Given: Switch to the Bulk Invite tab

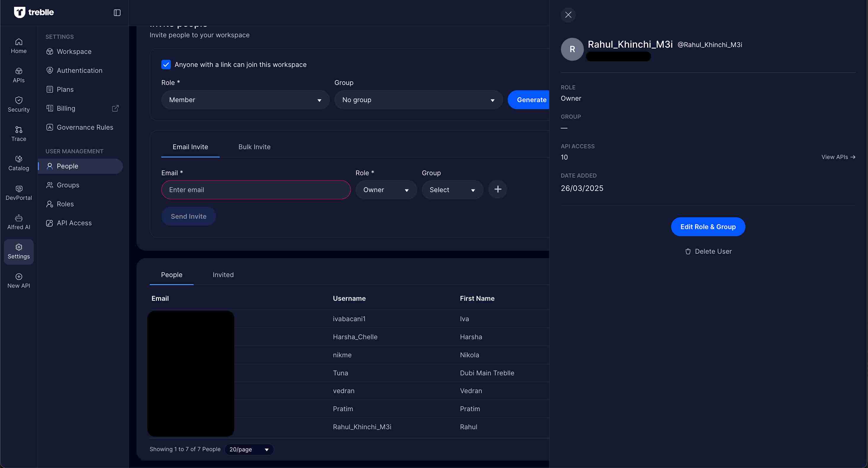Looking at the screenshot, I should pyautogui.click(x=254, y=147).
